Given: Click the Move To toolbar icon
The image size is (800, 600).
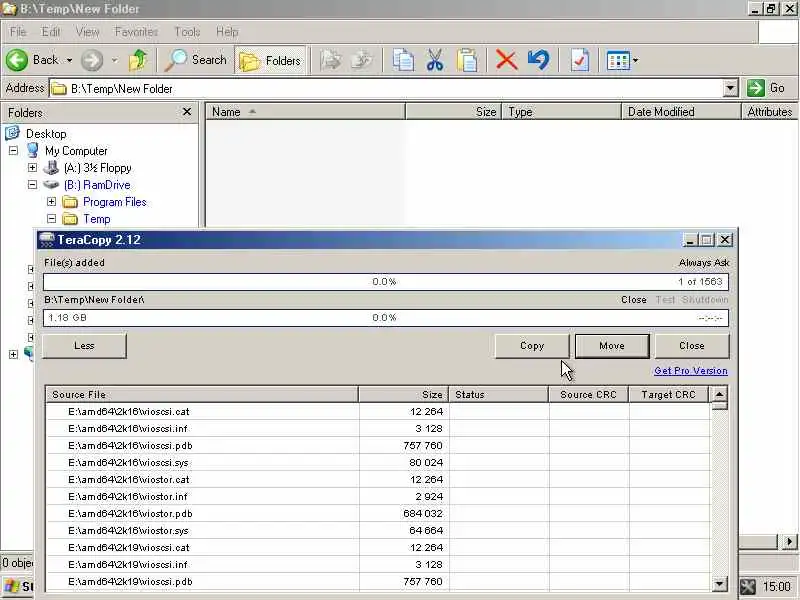Looking at the screenshot, I should tap(331, 60).
